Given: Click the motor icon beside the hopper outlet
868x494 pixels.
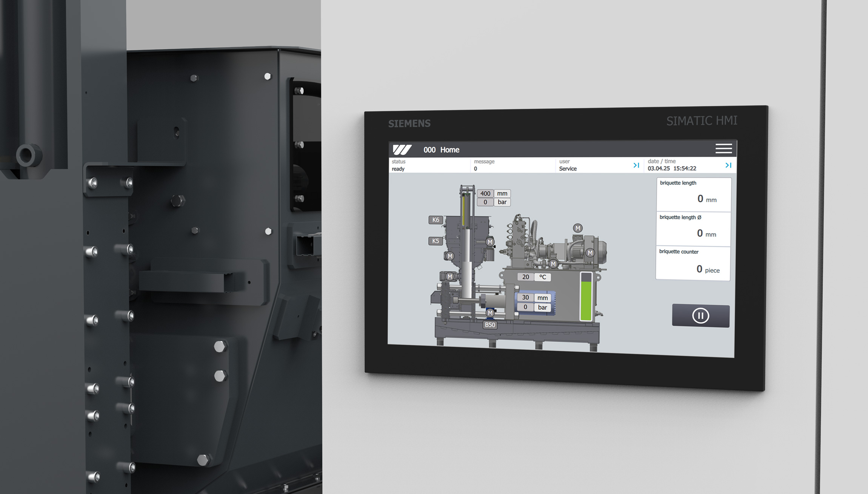Looking at the screenshot, I should coord(489,242).
